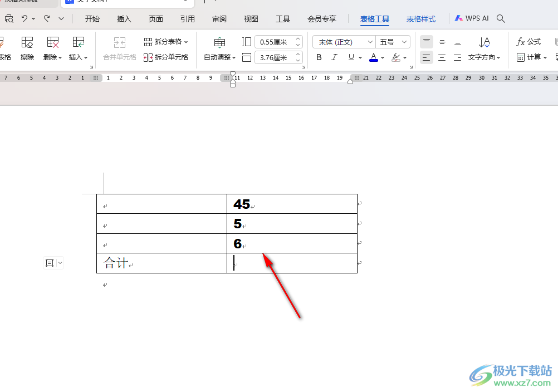
Task: Click the empty cell right of 合计
Action: [x=292, y=263]
